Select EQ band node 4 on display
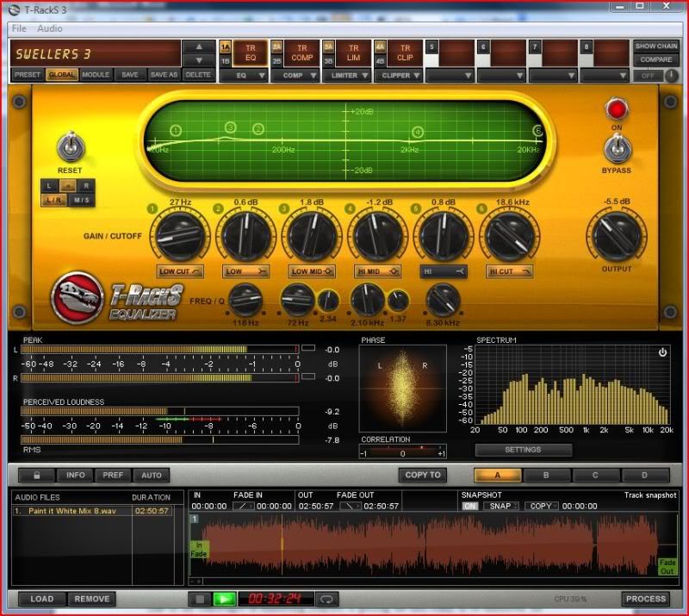Viewport: 689px width, 616px height. coord(418,132)
